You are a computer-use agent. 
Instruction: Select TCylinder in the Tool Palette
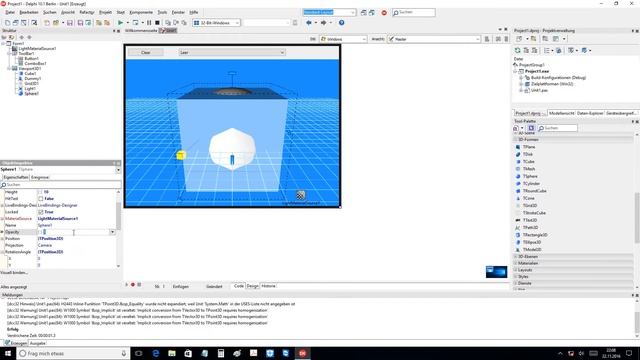[x=531, y=184]
